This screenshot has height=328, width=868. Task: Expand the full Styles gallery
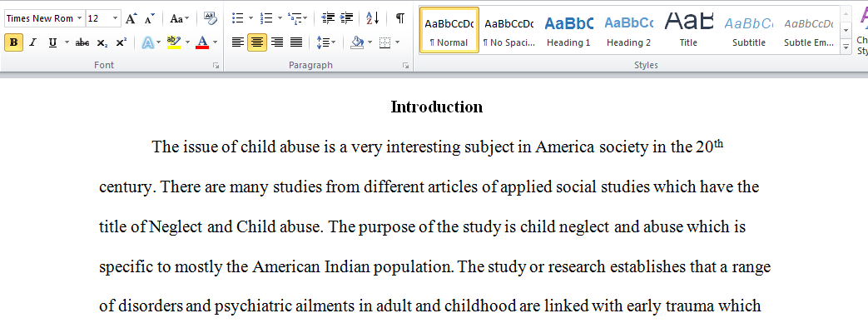click(x=846, y=47)
